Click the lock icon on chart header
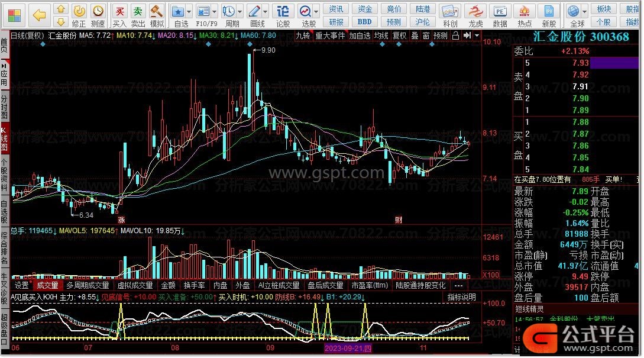The height and width of the screenshot is (358, 644). [x=455, y=36]
